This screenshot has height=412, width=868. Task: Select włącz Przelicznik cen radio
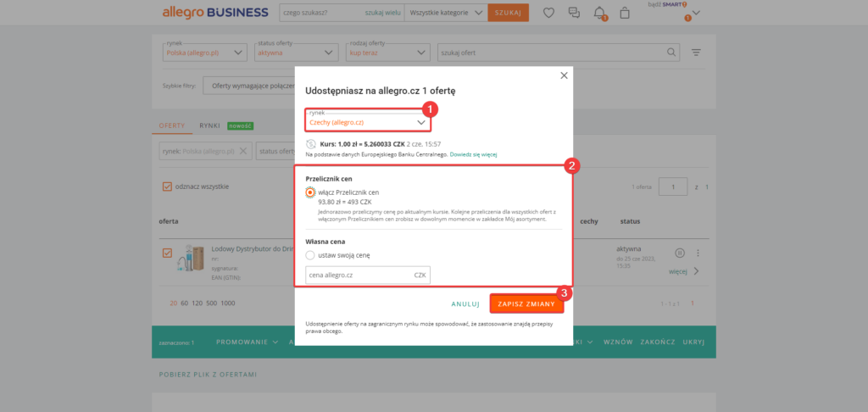[310, 192]
